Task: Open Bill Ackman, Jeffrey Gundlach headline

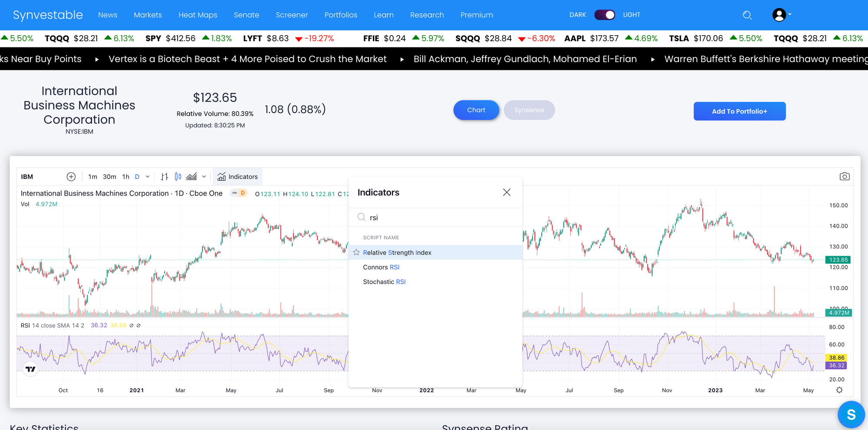Action: click(x=525, y=59)
